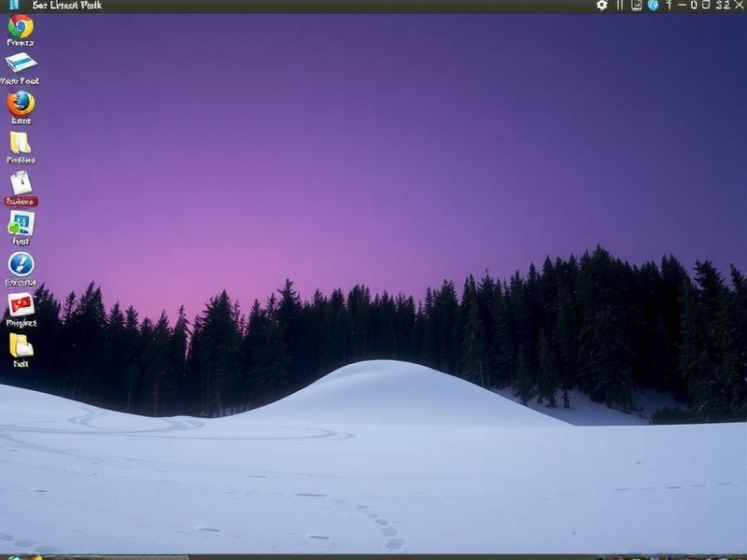This screenshot has width=747, height=560.
Task: Click the pause bars icon in the top panel
Action: [x=620, y=7]
